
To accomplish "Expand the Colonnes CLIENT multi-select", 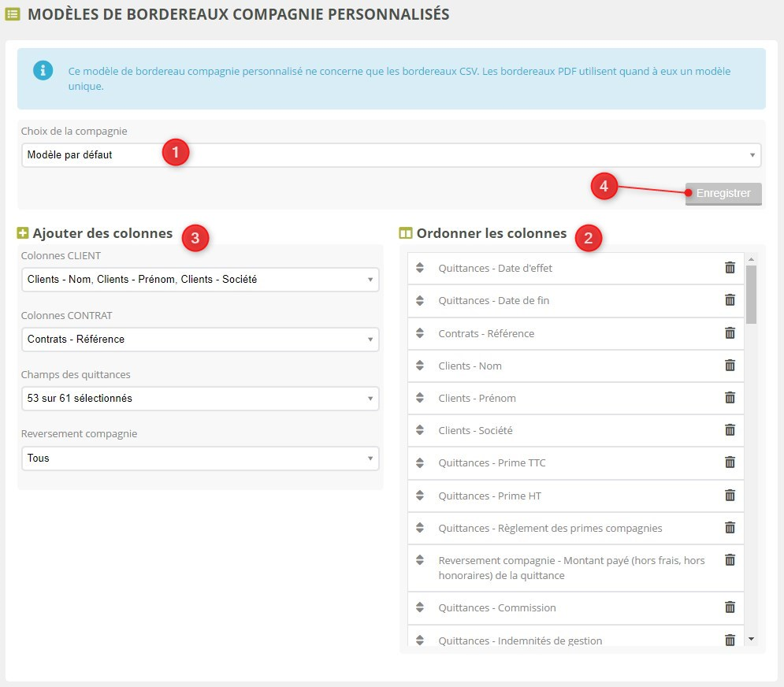I will 199,280.
